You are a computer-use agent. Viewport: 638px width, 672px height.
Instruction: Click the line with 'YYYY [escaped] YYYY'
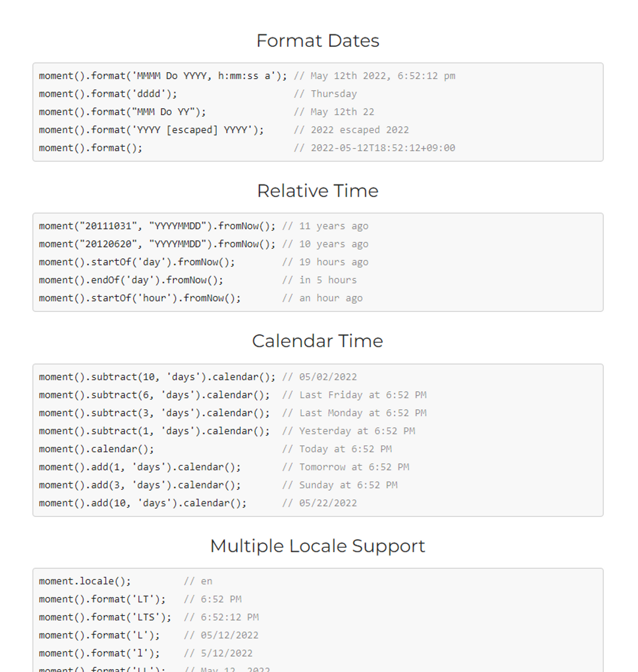[151, 130]
